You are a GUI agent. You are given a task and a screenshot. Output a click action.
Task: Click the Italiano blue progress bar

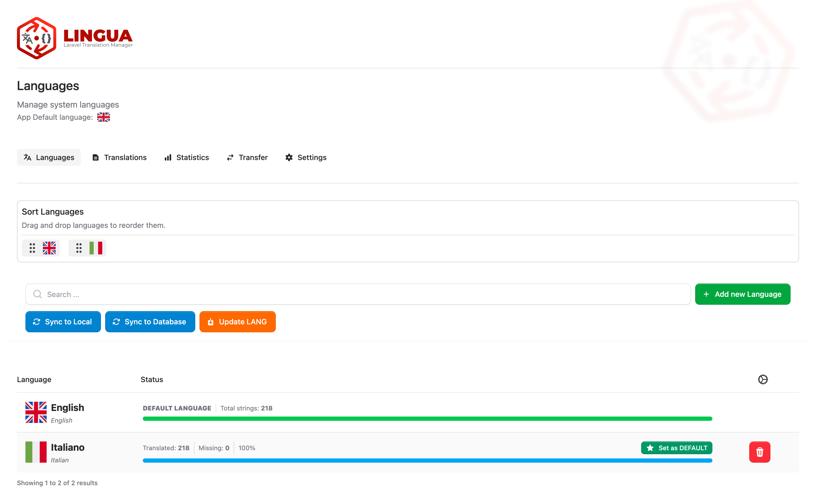coord(428,461)
